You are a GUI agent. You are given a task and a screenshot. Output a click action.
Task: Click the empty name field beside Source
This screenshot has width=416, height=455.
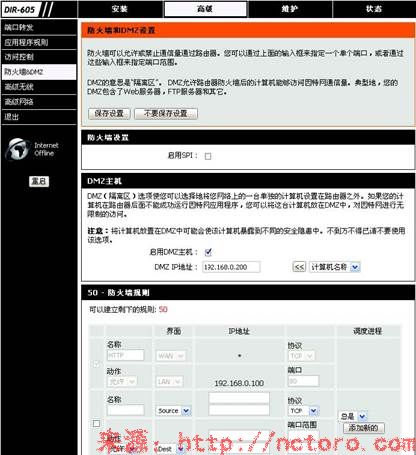[125, 410]
